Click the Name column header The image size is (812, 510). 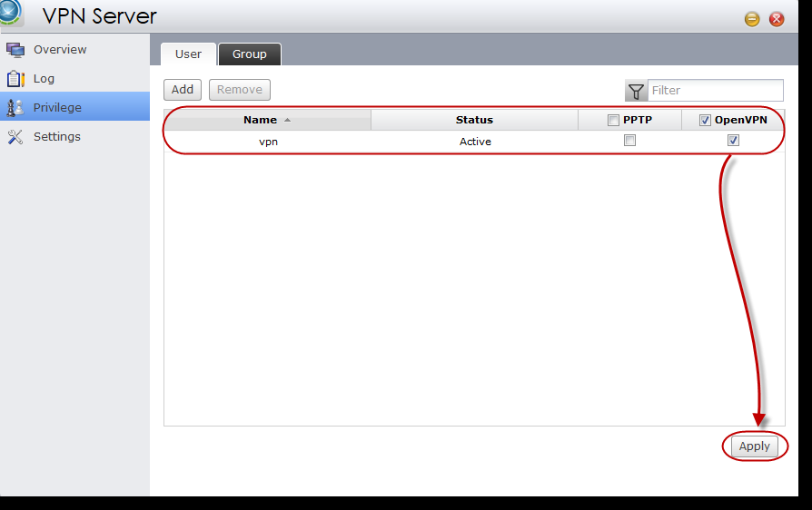(x=268, y=120)
